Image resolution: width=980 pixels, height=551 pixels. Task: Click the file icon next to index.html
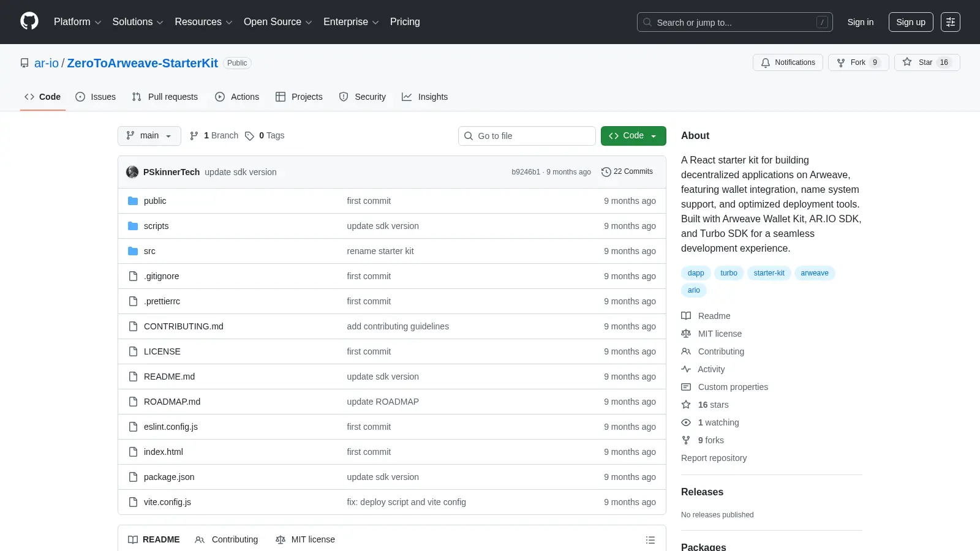pos(133,452)
